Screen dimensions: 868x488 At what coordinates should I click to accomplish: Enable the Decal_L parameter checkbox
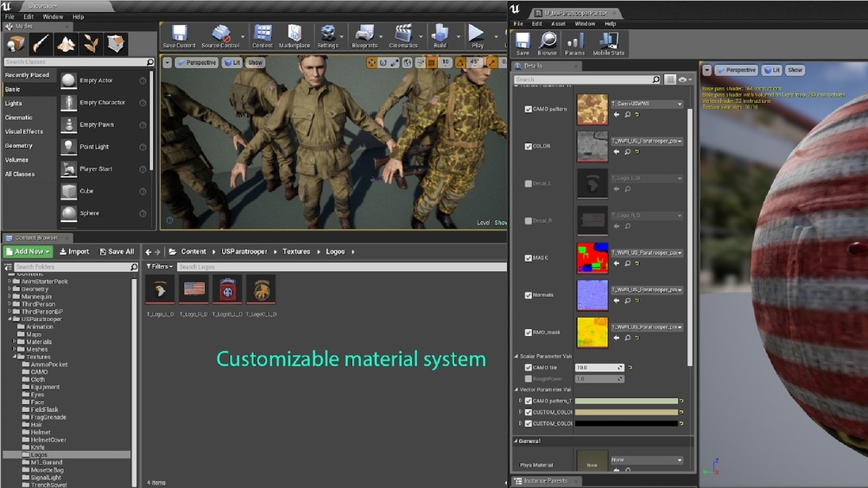click(529, 183)
